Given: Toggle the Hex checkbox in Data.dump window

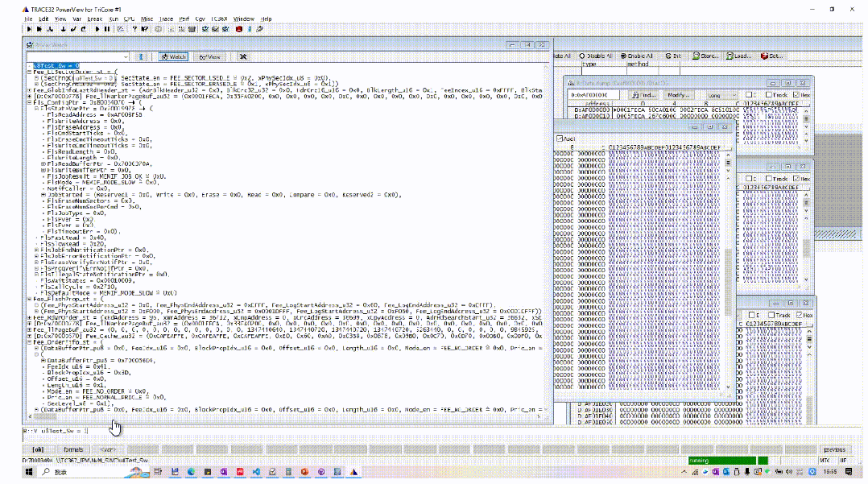Looking at the screenshot, I should click(x=796, y=95).
